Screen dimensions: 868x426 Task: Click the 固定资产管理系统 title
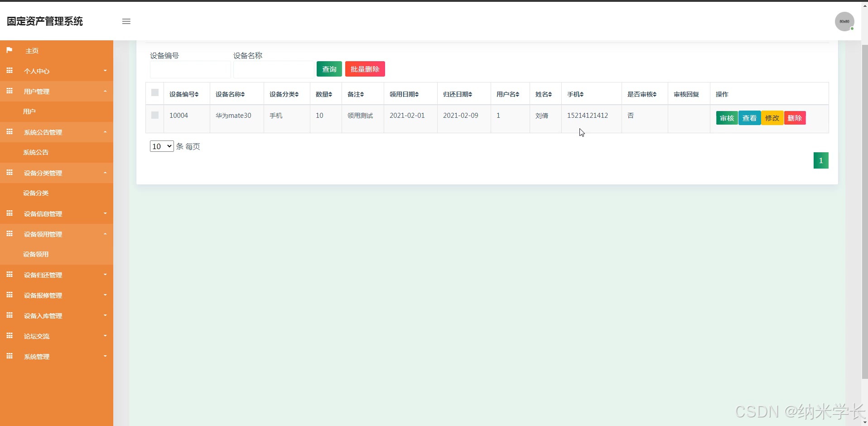45,21
